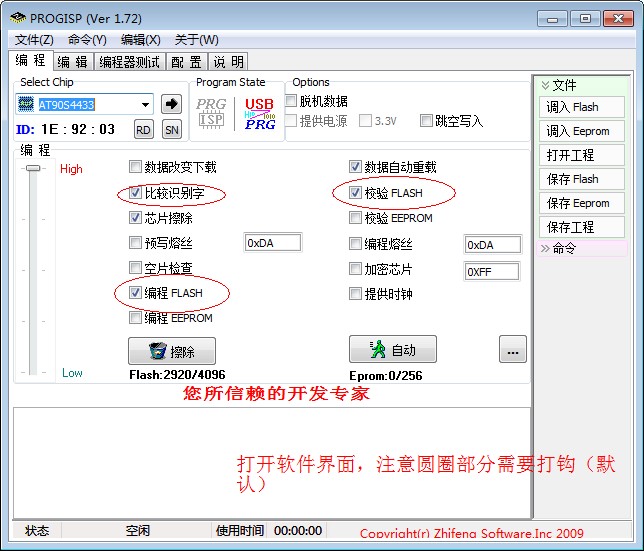Uncheck the 校验 FLASH checkbox

click(x=355, y=192)
